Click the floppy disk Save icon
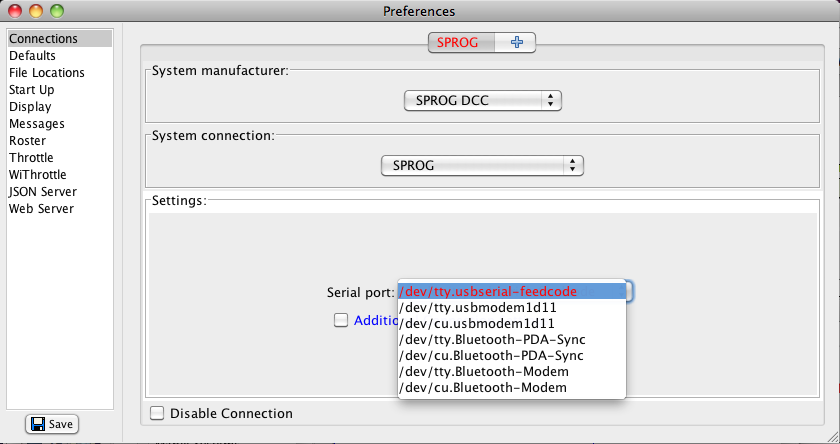 pyautogui.click(x=38, y=424)
